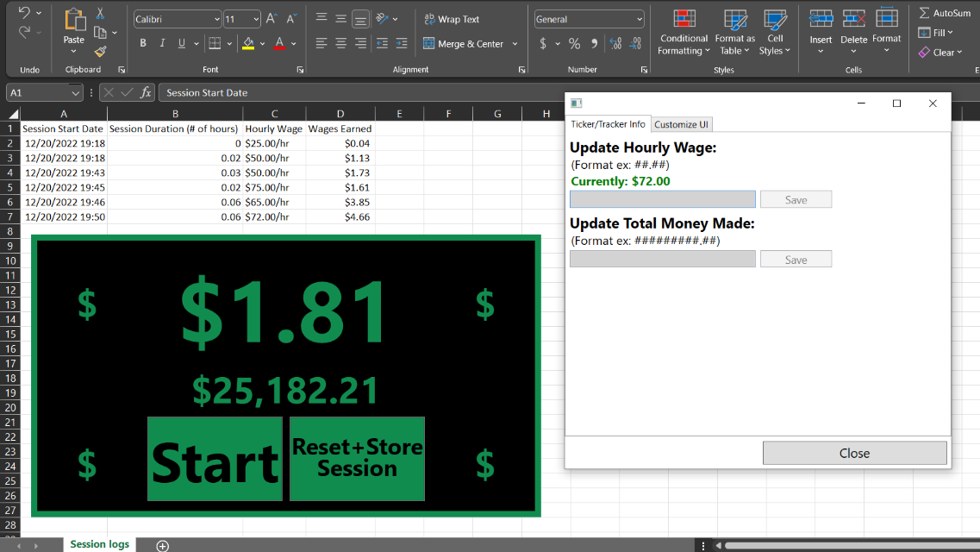This screenshot has width=980, height=552.
Task: Align text to top
Action: click(x=321, y=18)
